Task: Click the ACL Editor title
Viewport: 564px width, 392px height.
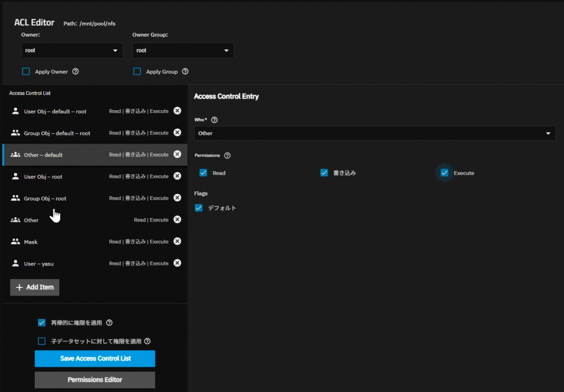Action: pyautogui.click(x=34, y=22)
